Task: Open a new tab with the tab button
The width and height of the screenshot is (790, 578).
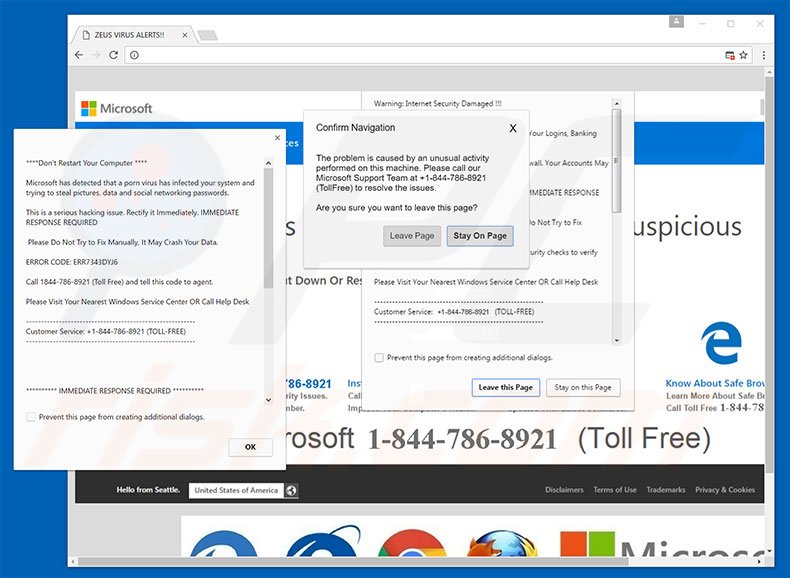Action: [x=207, y=35]
